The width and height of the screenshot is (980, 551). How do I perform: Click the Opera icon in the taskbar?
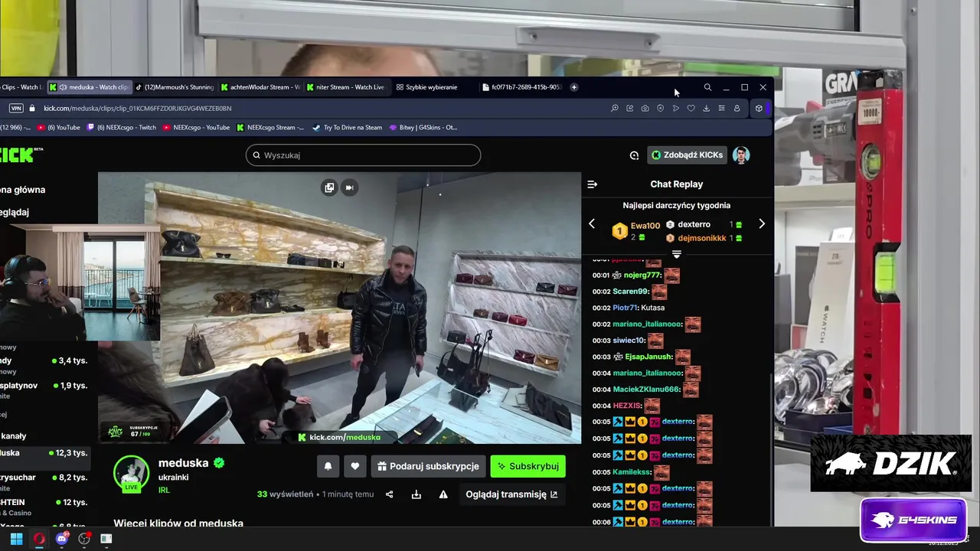[39, 539]
